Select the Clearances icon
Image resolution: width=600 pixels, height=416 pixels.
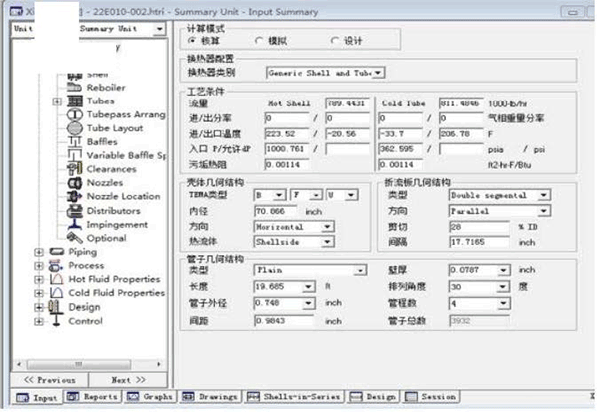tap(74, 169)
